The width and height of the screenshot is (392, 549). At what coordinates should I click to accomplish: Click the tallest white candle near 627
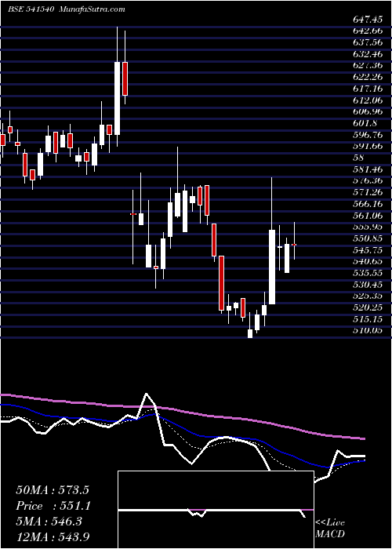(x=117, y=98)
